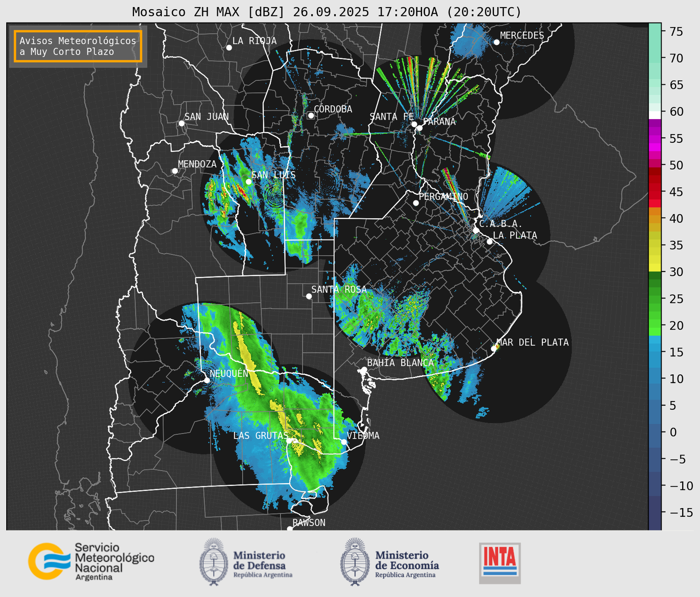Click the SANTA ROSA city marker dot
Screen dimensions: 700x597
pos(309,296)
